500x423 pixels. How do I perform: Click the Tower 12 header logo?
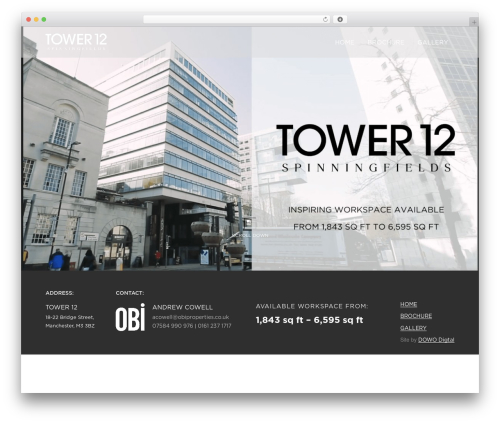click(x=76, y=42)
